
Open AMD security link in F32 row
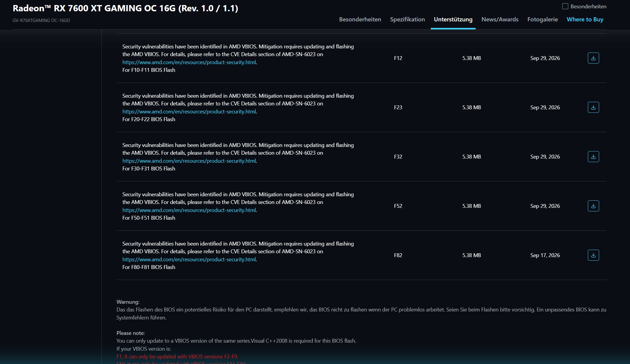(x=189, y=161)
